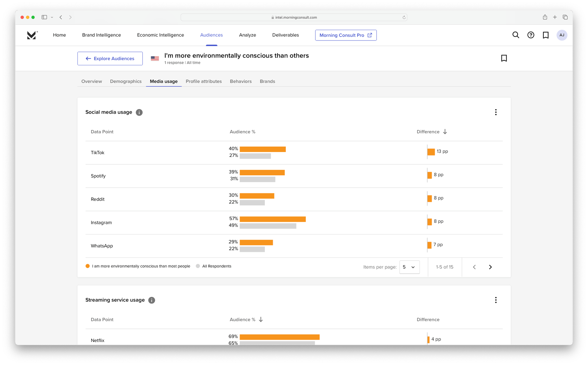Open the AJ user avatar menu
Image resolution: width=588 pixels, height=365 pixels.
[x=562, y=35]
